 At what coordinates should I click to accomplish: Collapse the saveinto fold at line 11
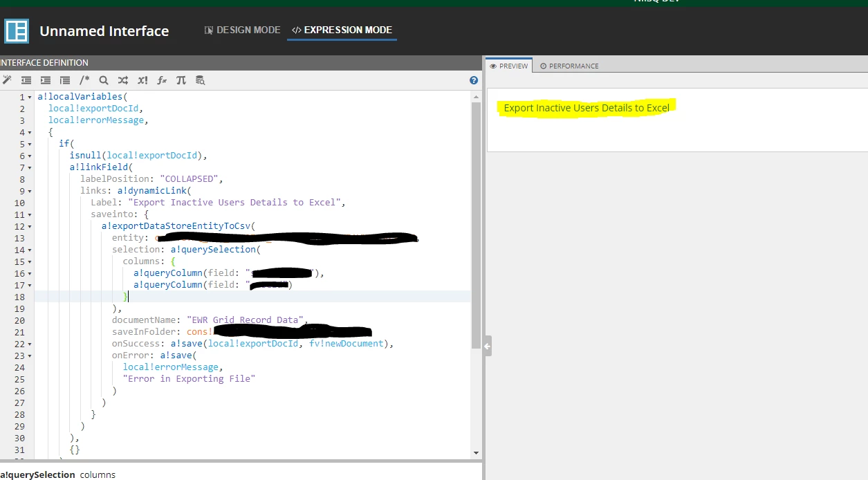tap(30, 215)
